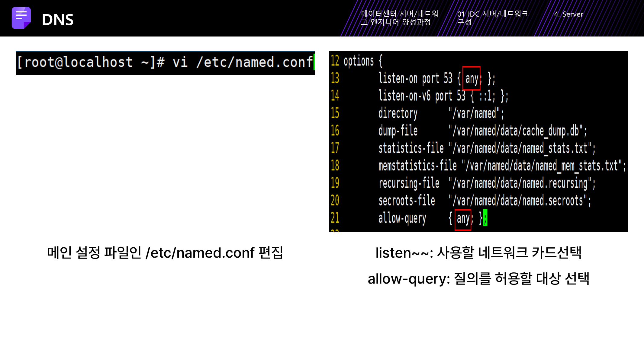The height and width of the screenshot is (362, 644).
Task: Click the green cursor after allow-query
Action: point(485,218)
